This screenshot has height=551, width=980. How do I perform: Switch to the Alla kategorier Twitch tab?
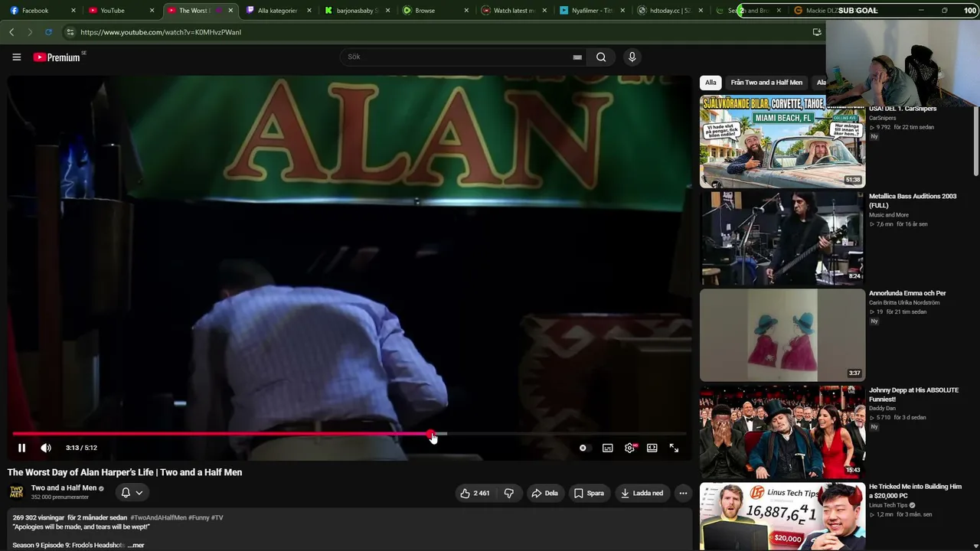pos(279,11)
